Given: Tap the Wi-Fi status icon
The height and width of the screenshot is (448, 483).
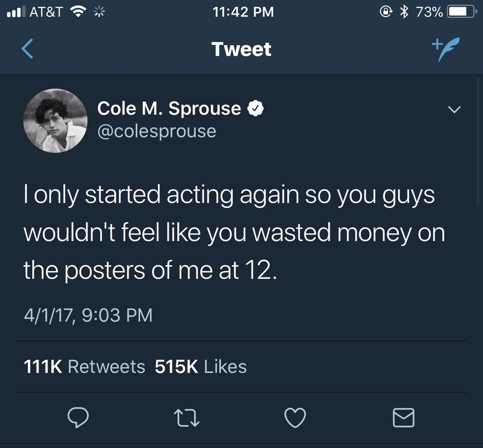Looking at the screenshot, I should (x=77, y=12).
